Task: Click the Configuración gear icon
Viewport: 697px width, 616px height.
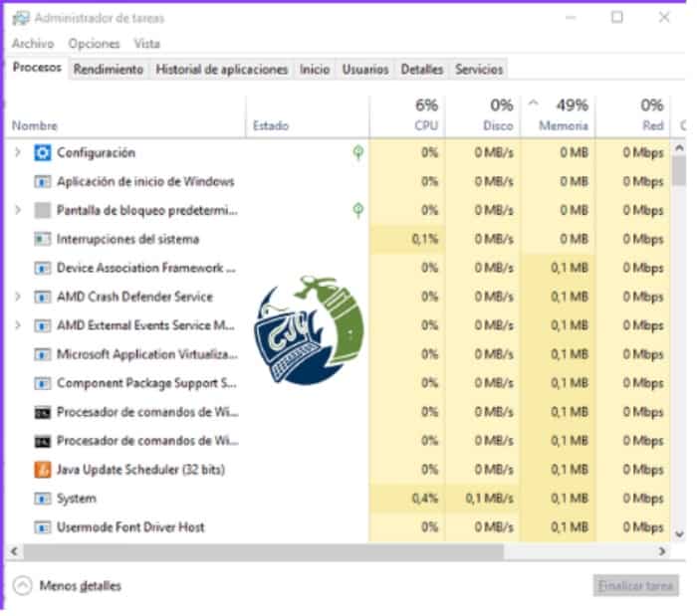Action: [x=43, y=153]
